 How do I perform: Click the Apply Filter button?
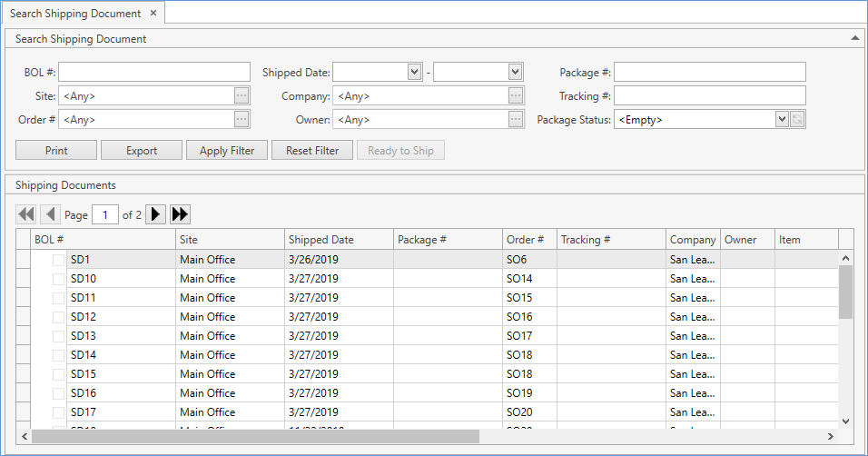tap(227, 151)
